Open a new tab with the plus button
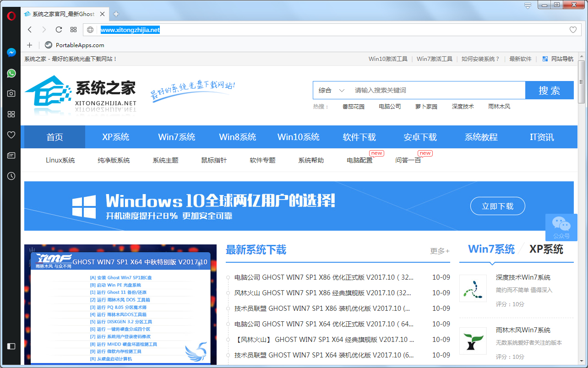Viewport: 588px width, 368px height. click(x=116, y=14)
